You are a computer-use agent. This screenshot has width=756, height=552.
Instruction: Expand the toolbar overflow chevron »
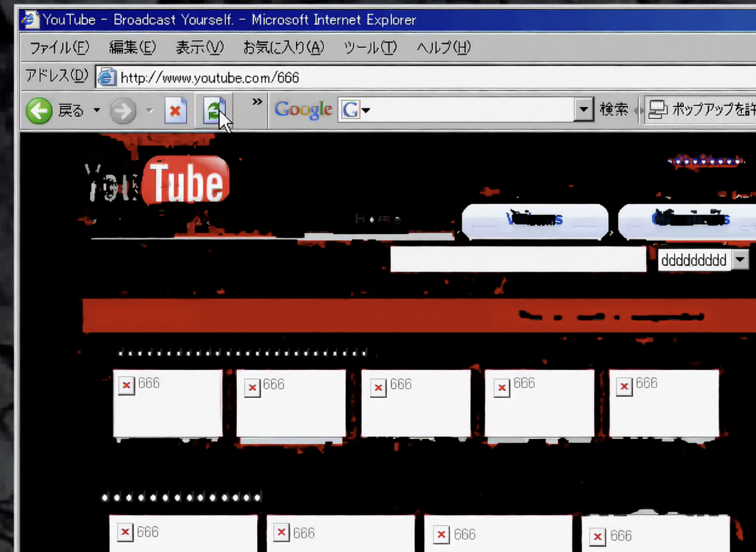click(257, 102)
